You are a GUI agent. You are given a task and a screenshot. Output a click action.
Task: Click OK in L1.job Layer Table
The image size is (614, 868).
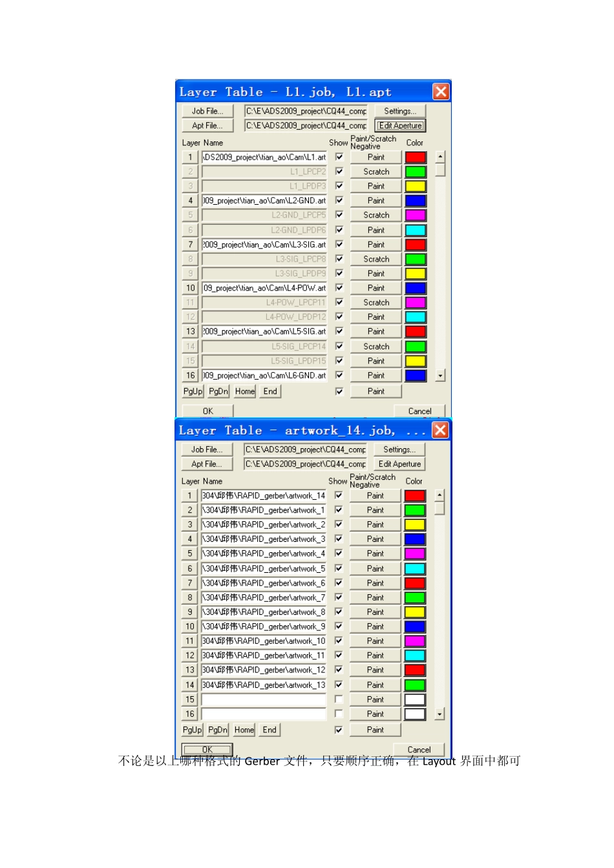pos(207,411)
